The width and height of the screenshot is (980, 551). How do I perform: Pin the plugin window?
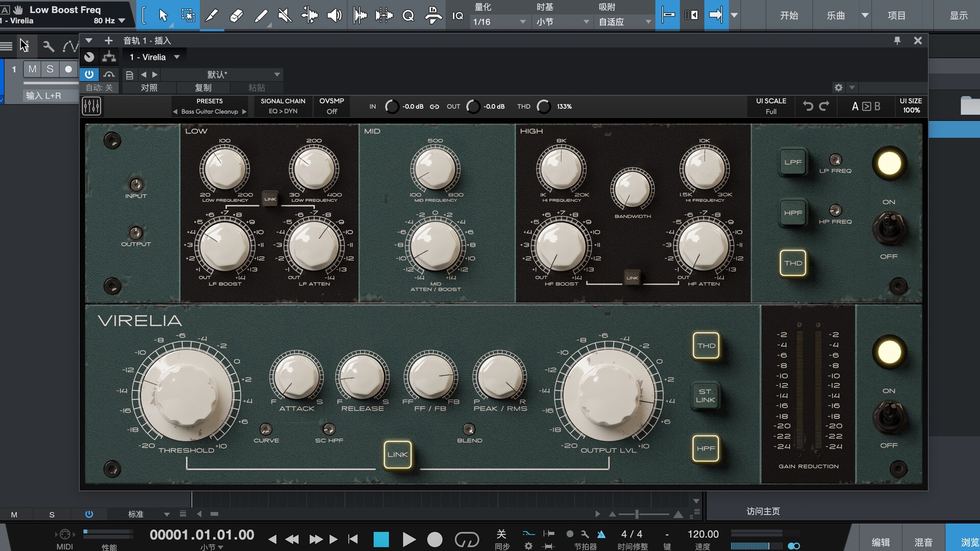click(897, 40)
